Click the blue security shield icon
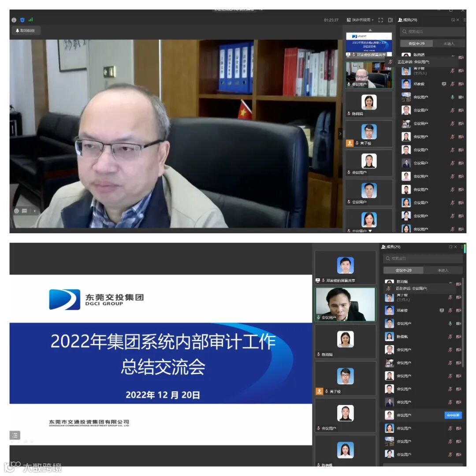 coord(22,20)
